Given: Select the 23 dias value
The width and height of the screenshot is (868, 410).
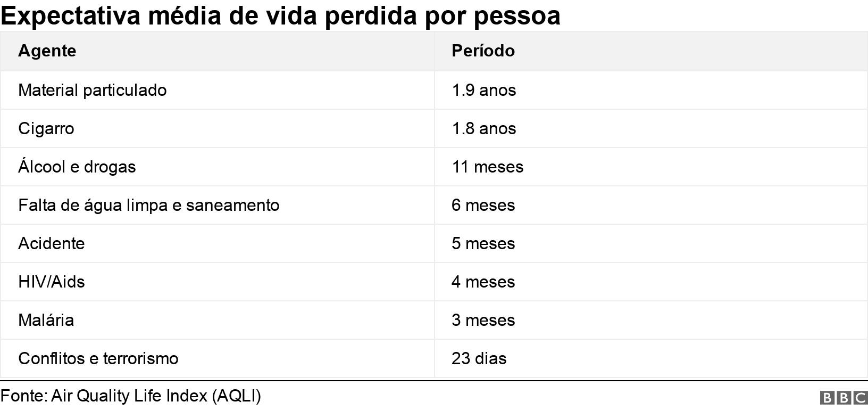Looking at the screenshot, I should pyautogui.click(x=479, y=358).
